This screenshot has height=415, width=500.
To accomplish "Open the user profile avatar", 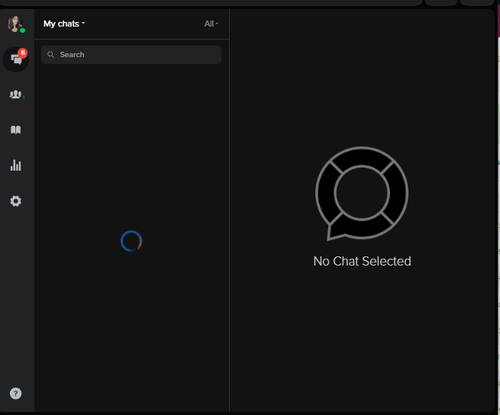I will 16,24.
